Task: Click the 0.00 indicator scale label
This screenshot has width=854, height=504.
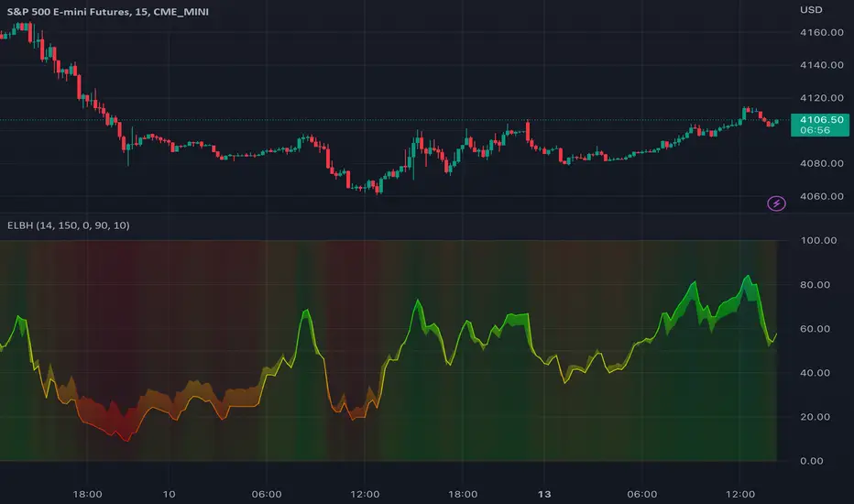Action: click(812, 461)
